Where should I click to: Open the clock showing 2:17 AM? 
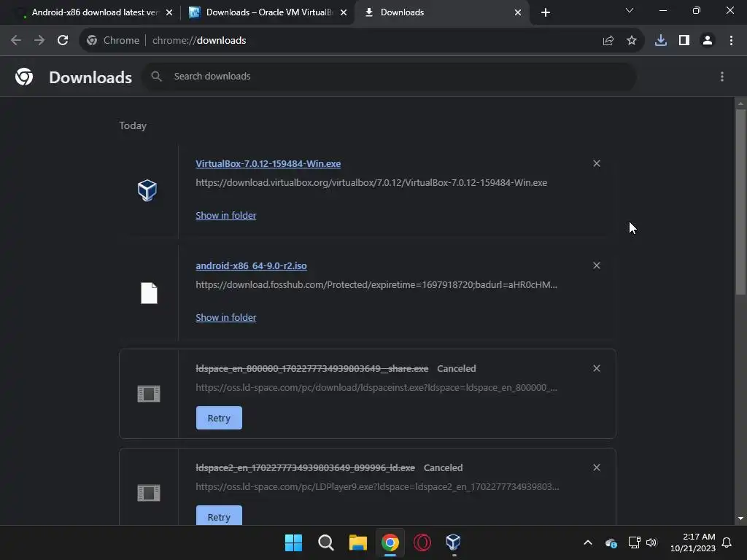[x=693, y=542]
